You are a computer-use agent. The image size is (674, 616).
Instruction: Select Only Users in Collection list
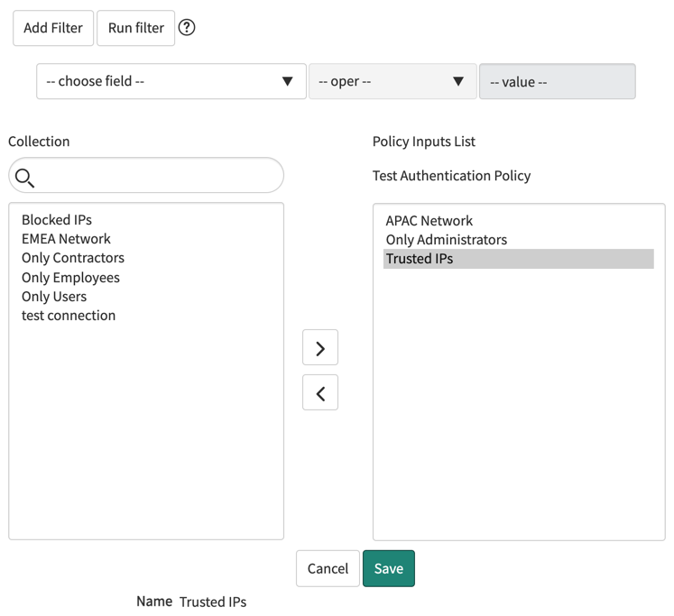tap(54, 297)
